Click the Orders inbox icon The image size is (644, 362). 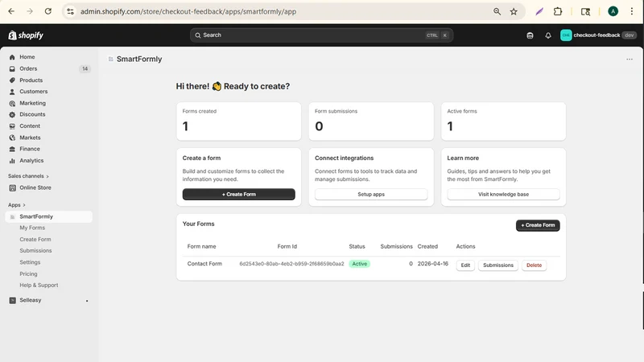click(12, 68)
